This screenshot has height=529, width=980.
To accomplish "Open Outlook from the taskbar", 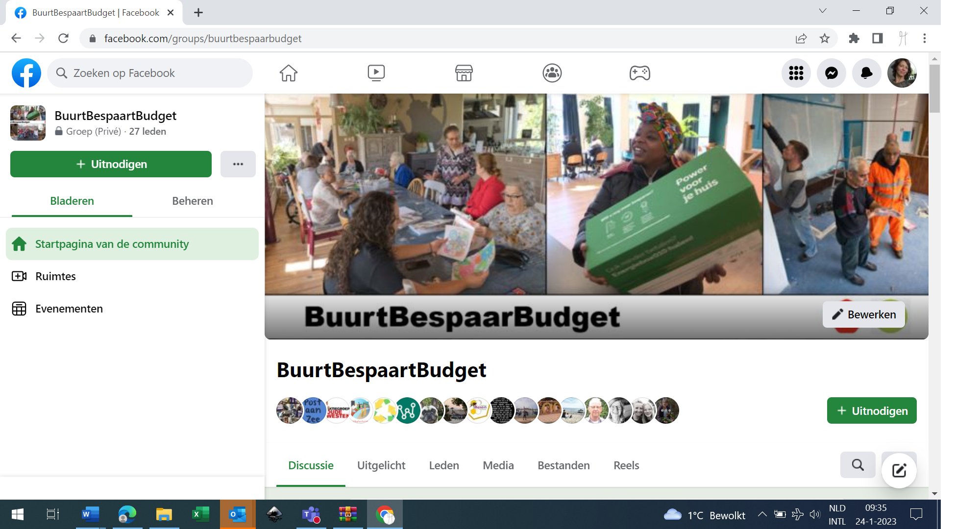I will tap(238, 514).
